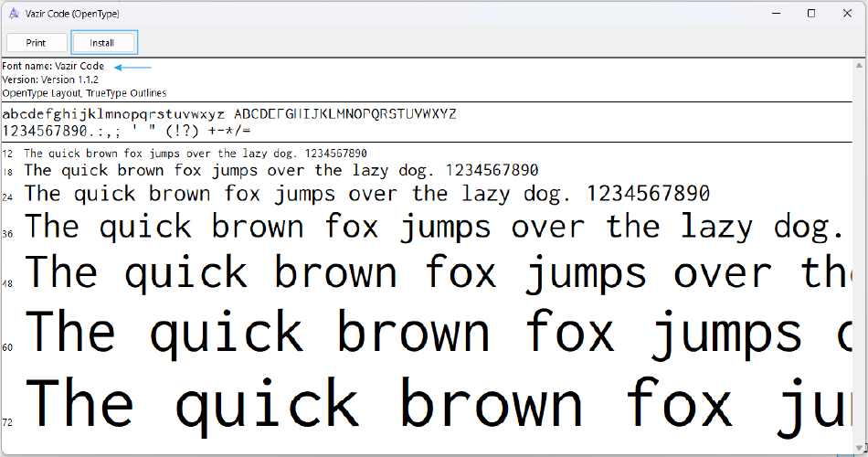Maximize the font preview window
Image resolution: width=868 pixels, height=457 pixels.
[x=811, y=14]
